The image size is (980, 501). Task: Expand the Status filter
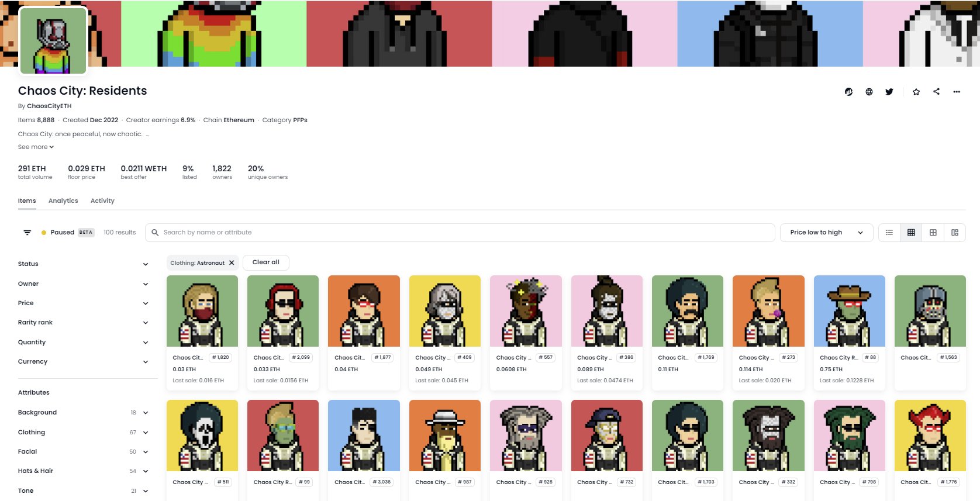(x=83, y=264)
